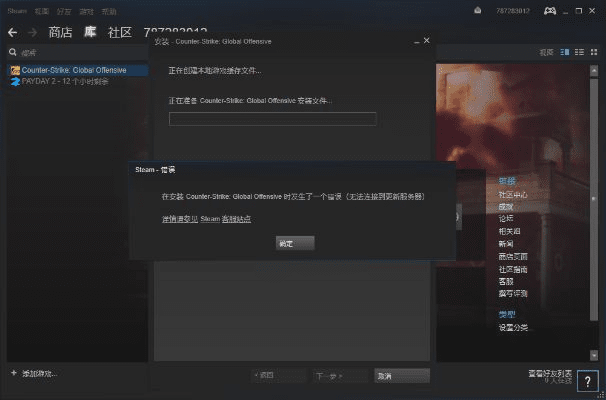606x400 pixels.
Task: Switch to the 库 (Library) tab
Action: (x=90, y=32)
